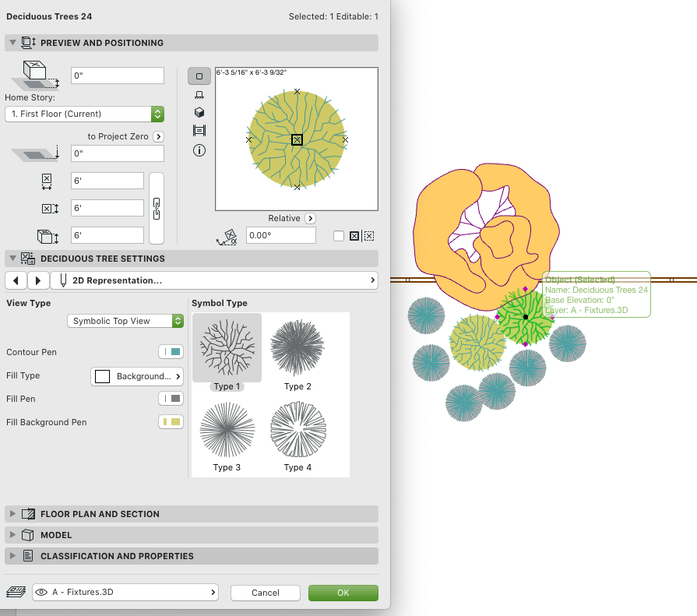Enable the mirror checkbox beside angle
Image resolution: width=697 pixels, height=616 pixels.
pos(339,236)
